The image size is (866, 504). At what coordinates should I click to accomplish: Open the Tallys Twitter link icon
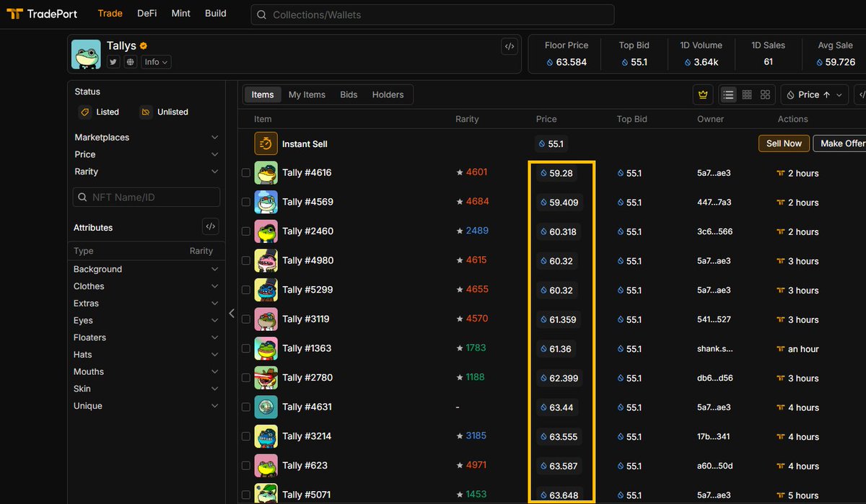click(113, 62)
